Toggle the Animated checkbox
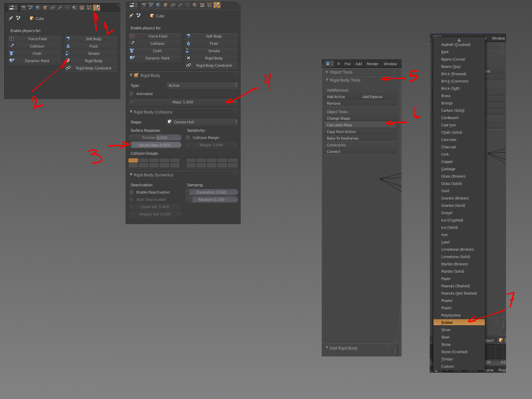The height and width of the screenshot is (399, 532). click(x=131, y=94)
